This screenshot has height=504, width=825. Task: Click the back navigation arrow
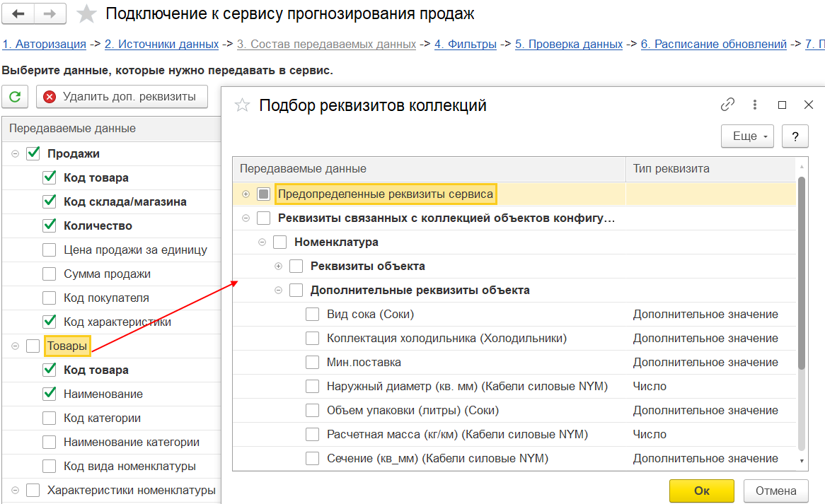(x=18, y=13)
